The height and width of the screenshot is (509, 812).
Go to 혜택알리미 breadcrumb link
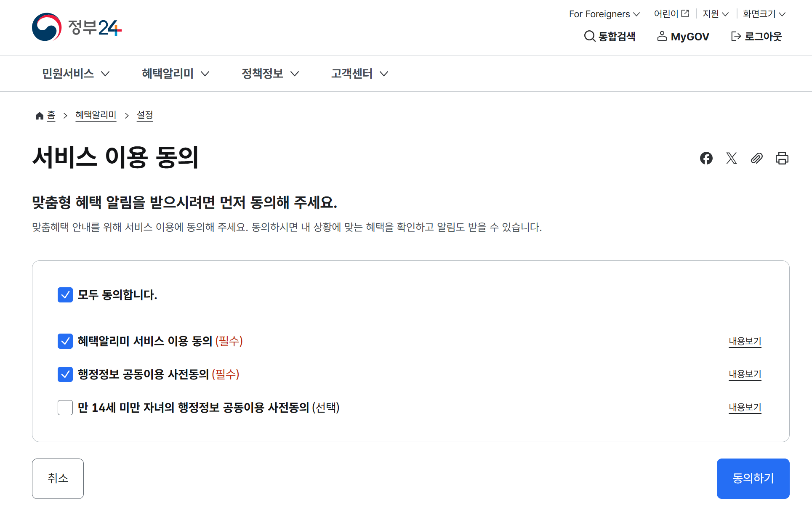96,115
